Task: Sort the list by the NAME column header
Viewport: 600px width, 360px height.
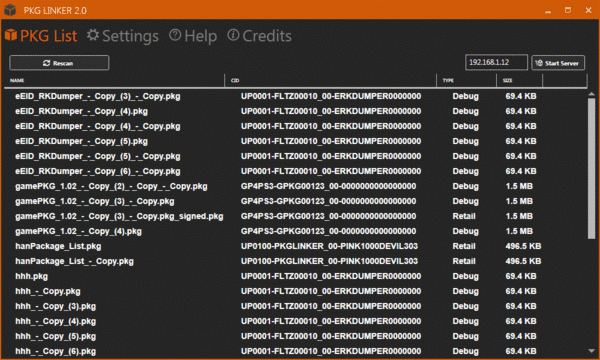Action: point(114,80)
